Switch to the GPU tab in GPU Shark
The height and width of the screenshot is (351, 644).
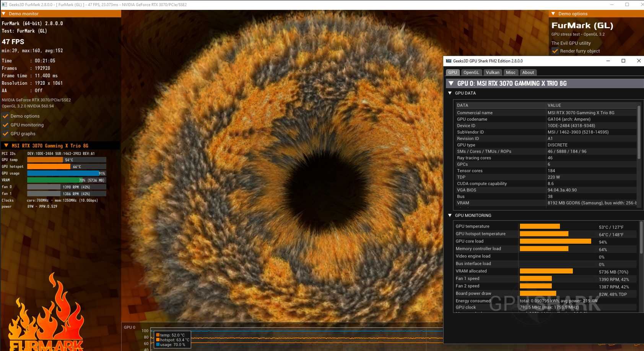click(452, 72)
